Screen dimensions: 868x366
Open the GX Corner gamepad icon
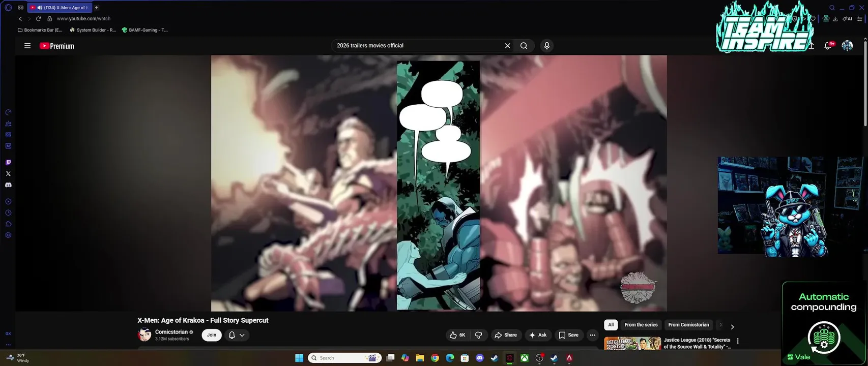coord(20,8)
